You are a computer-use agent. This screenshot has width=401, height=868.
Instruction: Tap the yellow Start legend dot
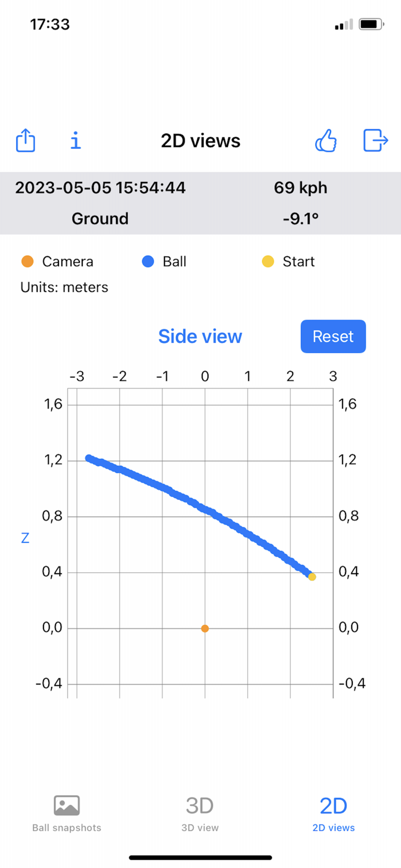(x=268, y=262)
